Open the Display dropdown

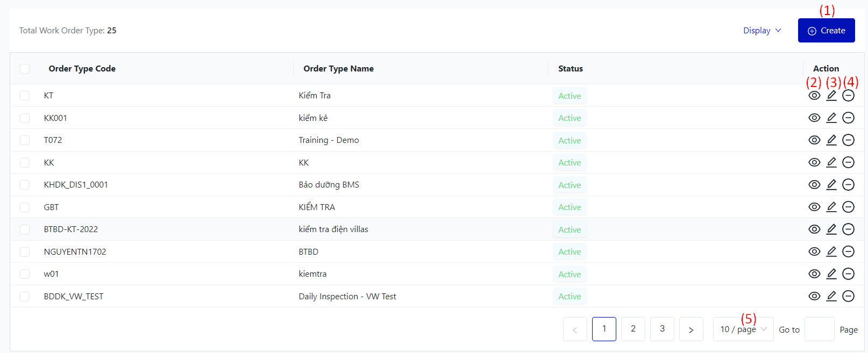[x=762, y=31]
